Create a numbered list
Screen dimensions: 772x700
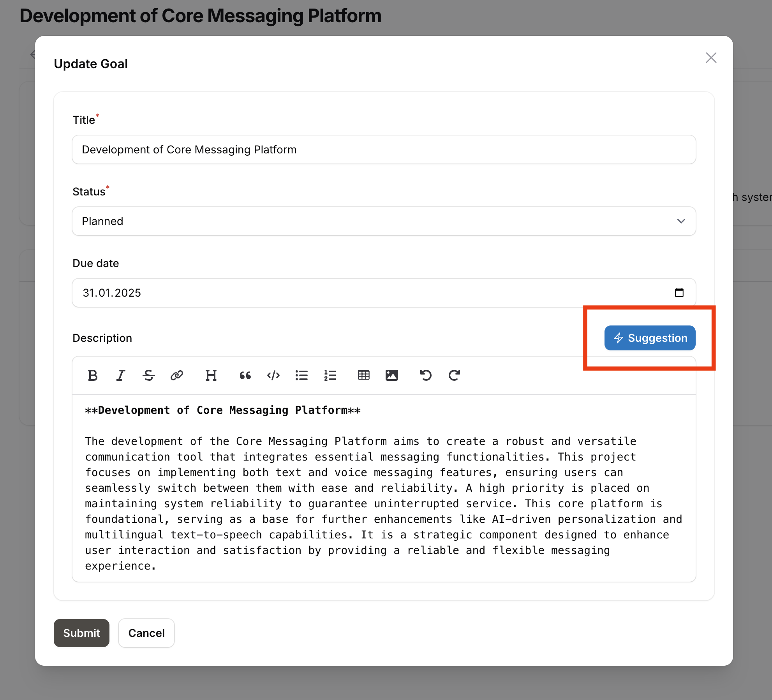click(x=330, y=375)
